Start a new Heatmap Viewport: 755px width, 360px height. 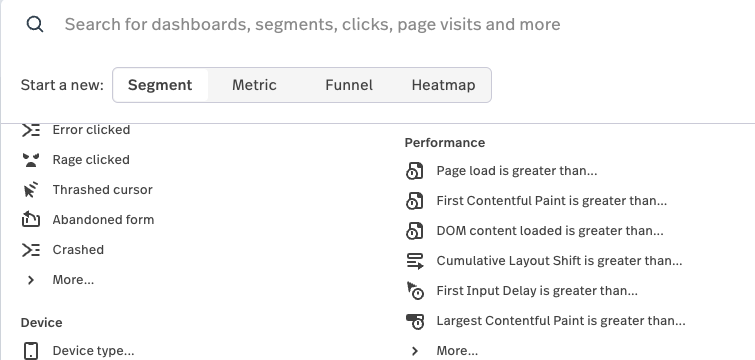point(443,85)
